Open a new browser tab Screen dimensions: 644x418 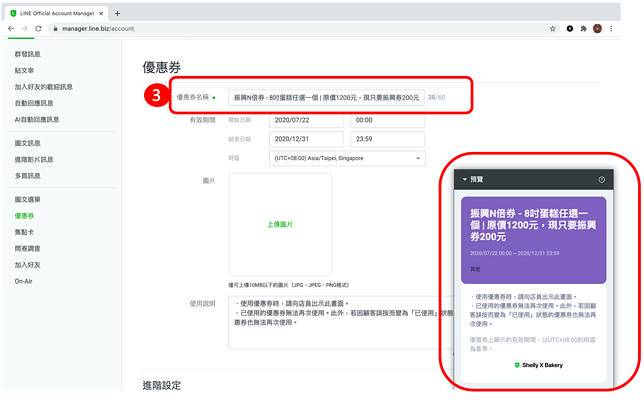118,13
